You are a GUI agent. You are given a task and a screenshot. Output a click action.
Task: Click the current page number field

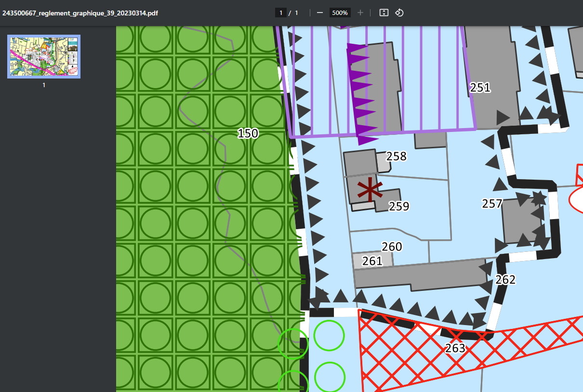click(281, 13)
